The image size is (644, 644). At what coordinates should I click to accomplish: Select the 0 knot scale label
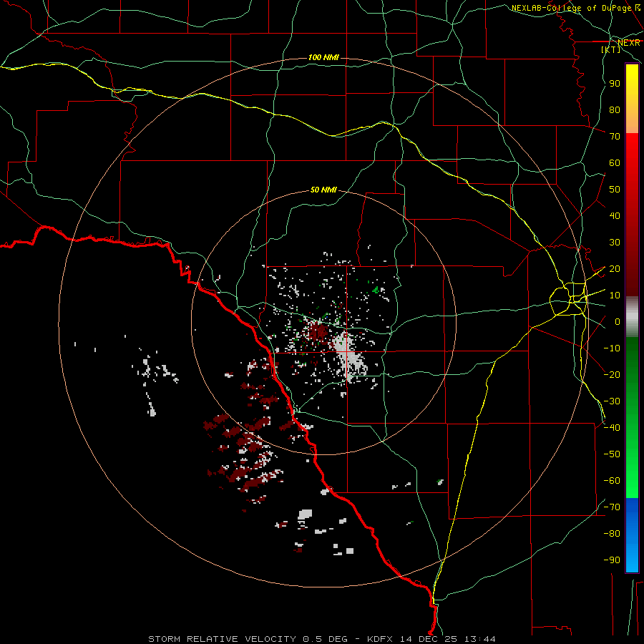pyautogui.click(x=618, y=321)
